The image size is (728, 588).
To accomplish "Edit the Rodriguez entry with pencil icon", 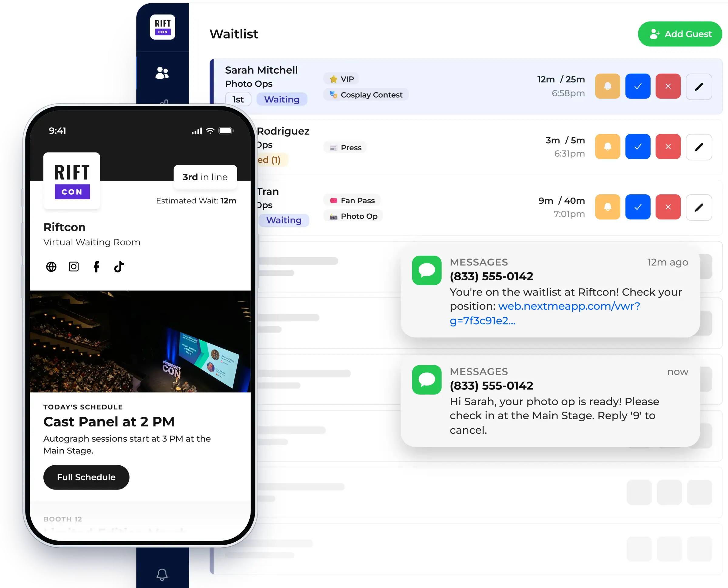I will [x=699, y=147].
